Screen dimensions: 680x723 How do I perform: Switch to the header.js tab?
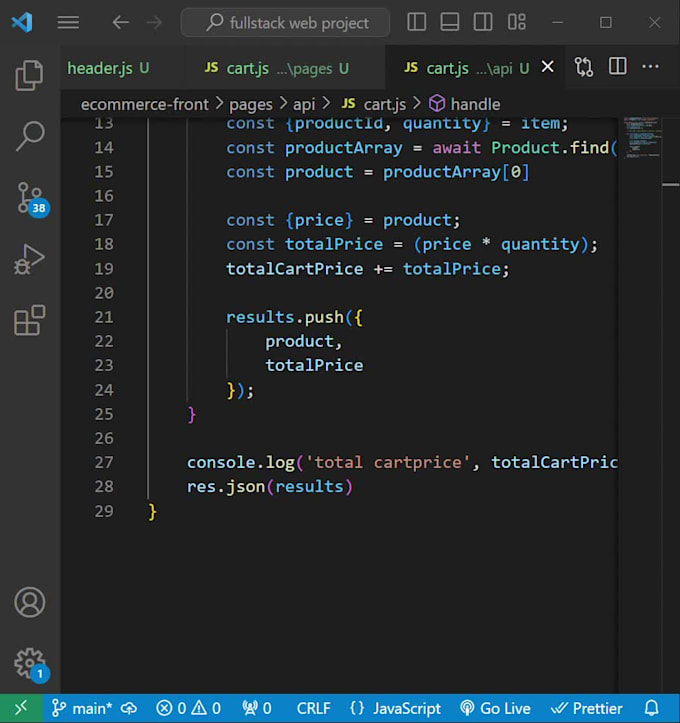click(108, 68)
